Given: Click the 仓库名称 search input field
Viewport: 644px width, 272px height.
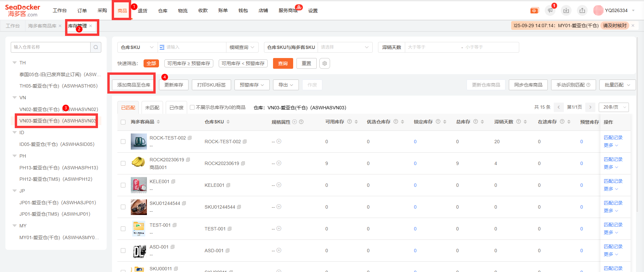Looking at the screenshot, I should (x=50, y=47).
